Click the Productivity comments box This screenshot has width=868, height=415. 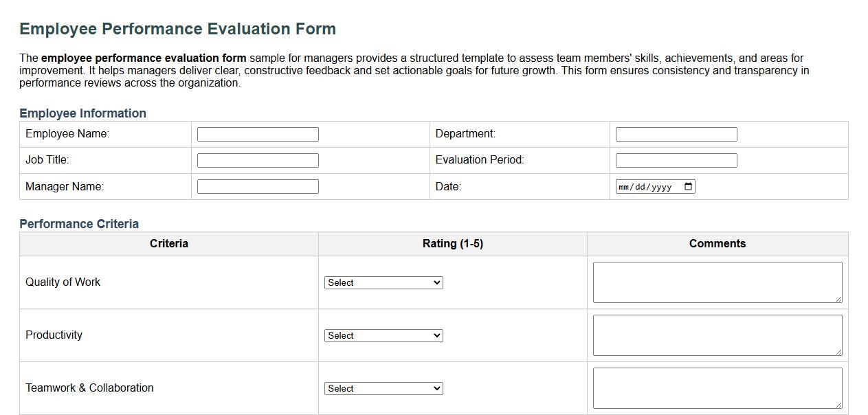717,335
